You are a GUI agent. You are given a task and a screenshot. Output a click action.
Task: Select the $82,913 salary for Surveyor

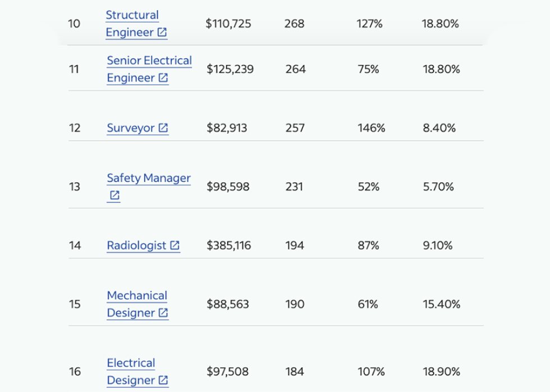pyautogui.click(x=227, y=128)
